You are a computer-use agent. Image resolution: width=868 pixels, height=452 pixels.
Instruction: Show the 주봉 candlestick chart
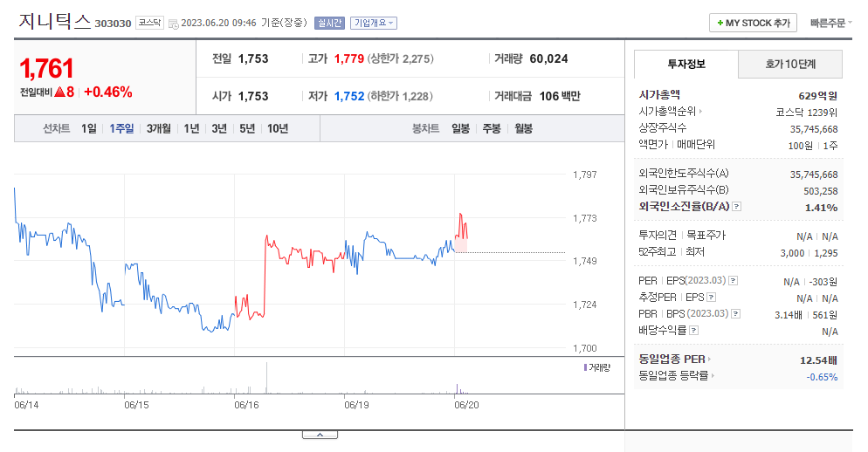492,128
